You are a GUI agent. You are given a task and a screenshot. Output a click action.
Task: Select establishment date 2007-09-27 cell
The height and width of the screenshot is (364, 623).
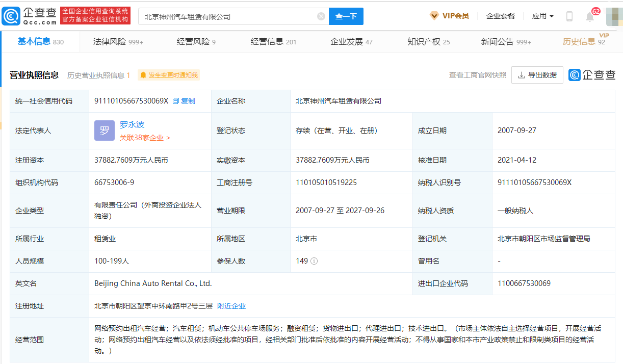click(516, 131)
